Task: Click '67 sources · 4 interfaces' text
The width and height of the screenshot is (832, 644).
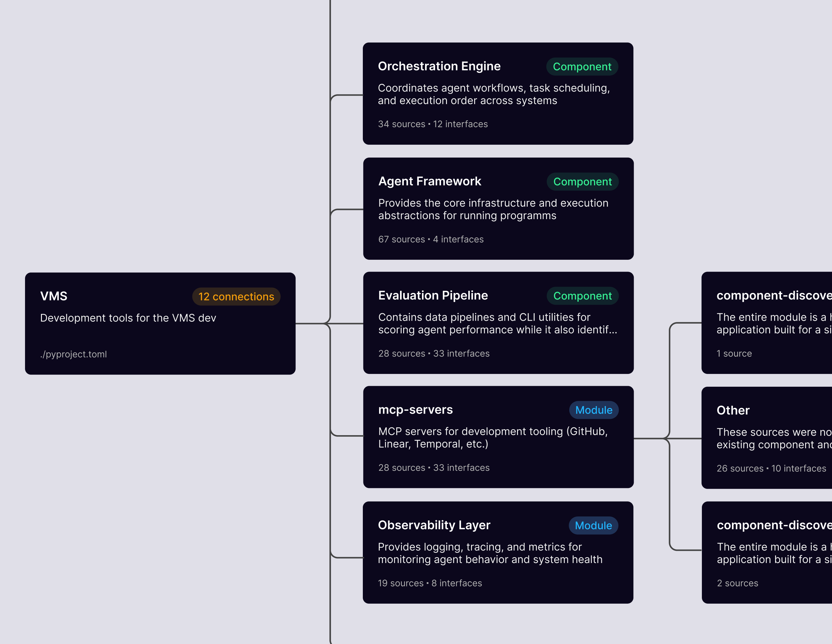Action: (431, 239)
